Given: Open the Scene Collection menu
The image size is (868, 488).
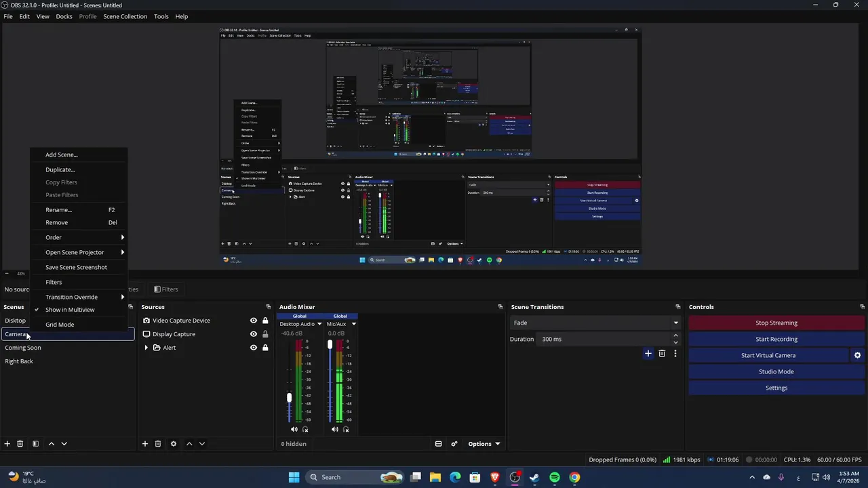Looking at the screenshot, I should 125,16.
